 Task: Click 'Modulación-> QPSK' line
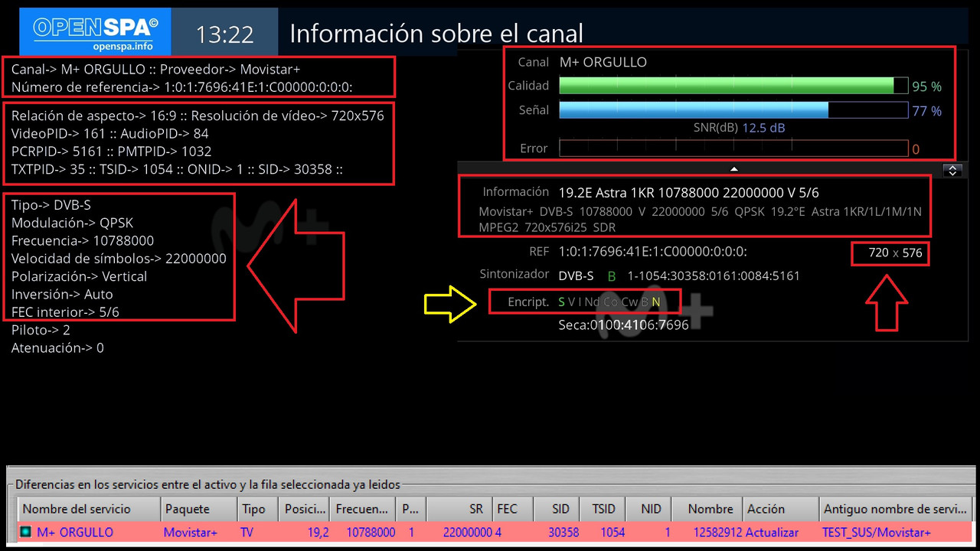(x=72, y=223)
